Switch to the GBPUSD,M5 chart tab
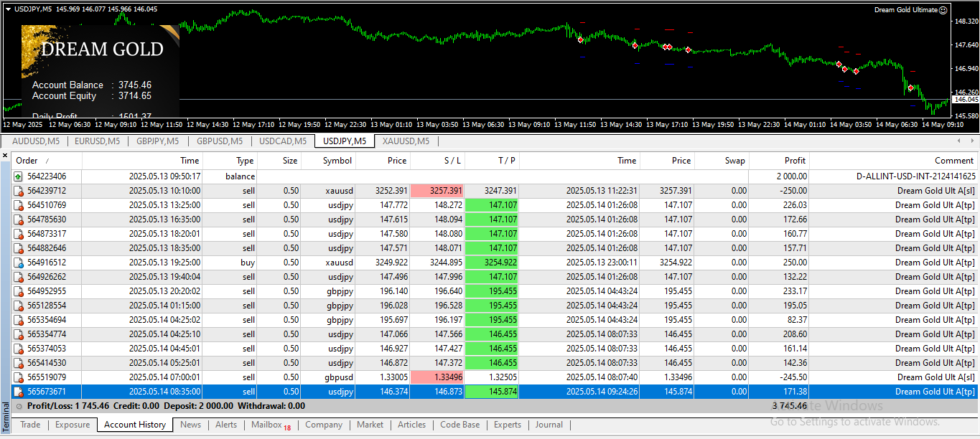980x439 pixels. click(x=220, y=141)
